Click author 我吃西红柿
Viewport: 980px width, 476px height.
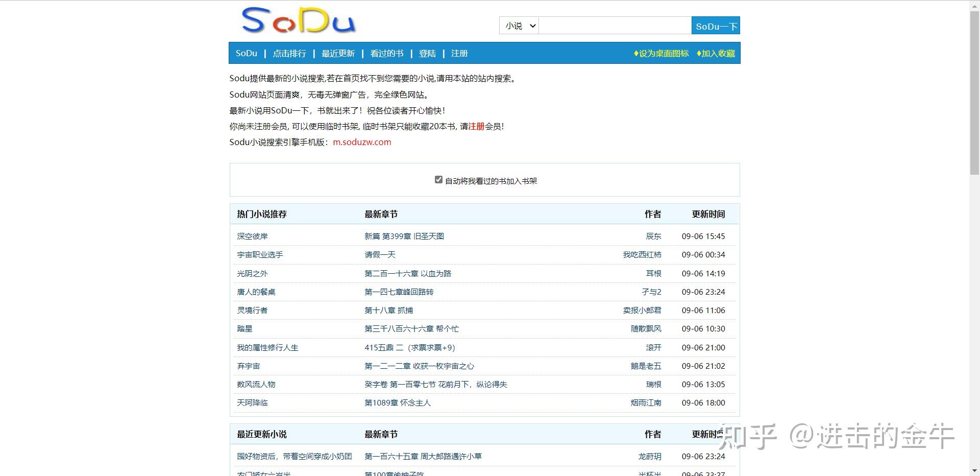(642, 254)
